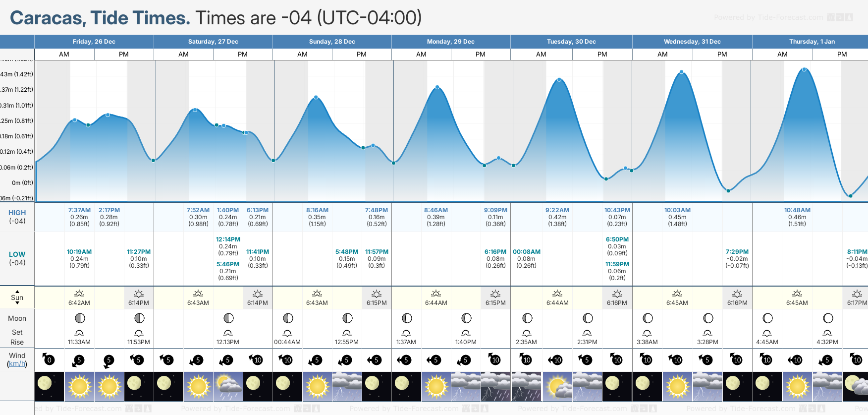Click the moonrise arc icon above 11:33AM

[x=79, y=333]
